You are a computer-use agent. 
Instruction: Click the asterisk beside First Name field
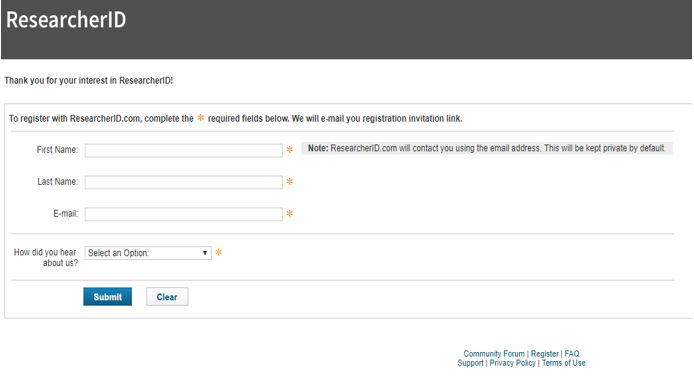click(x=289, y=150)
